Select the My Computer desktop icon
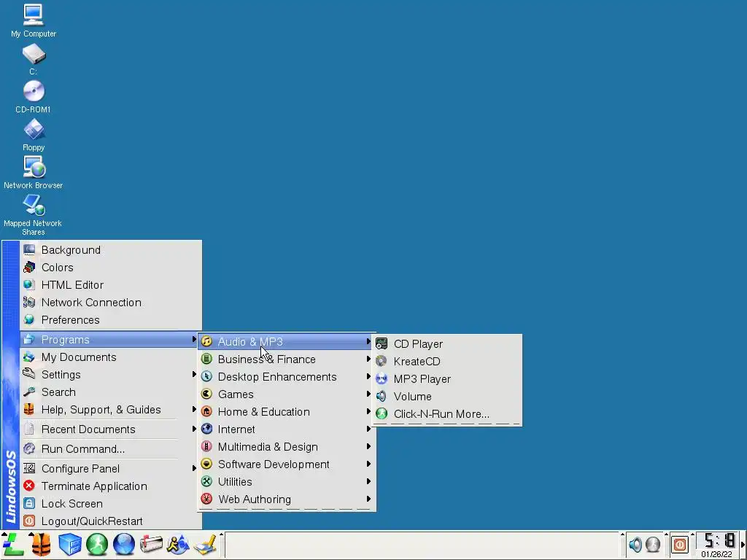 (x=34, y=21)
